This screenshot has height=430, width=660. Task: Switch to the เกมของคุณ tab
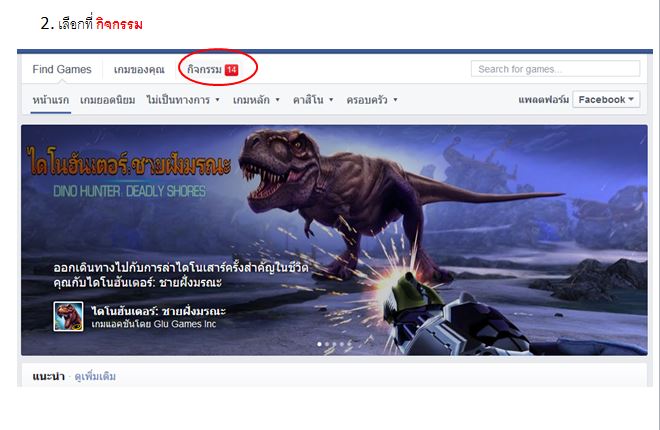point(139,69)
